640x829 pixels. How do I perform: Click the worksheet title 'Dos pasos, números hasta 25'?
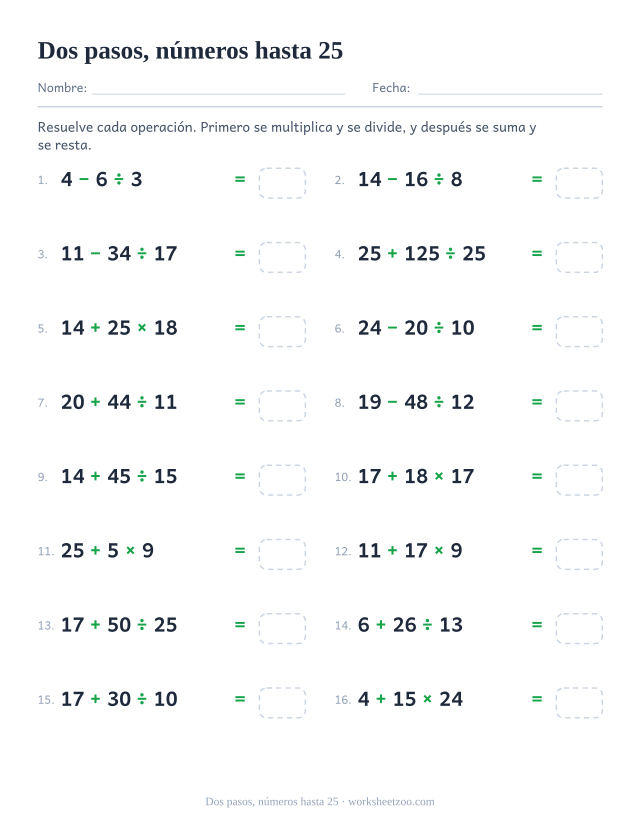click(190, 51)
